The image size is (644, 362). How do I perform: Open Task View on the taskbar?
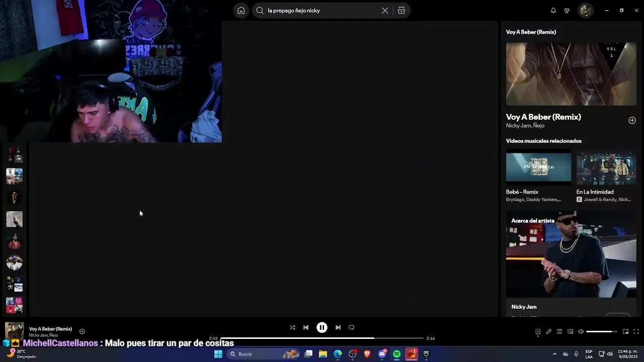308,354
